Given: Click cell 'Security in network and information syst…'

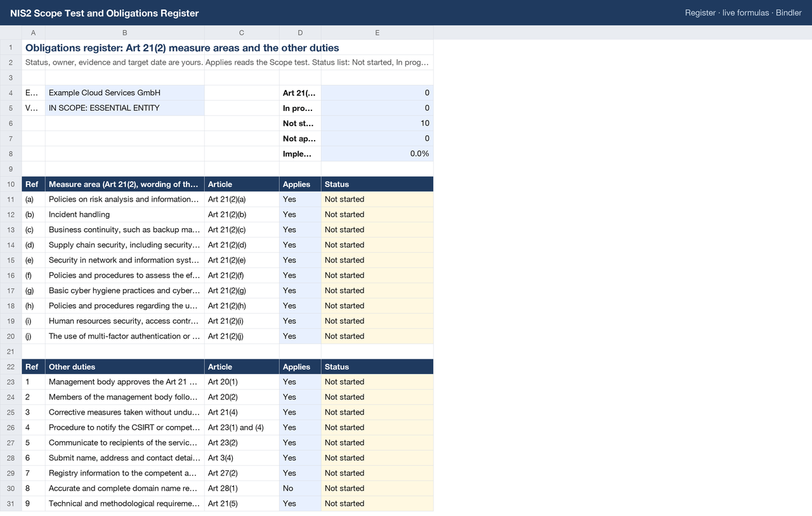Looking at the screenshot, I should [124, 261].
